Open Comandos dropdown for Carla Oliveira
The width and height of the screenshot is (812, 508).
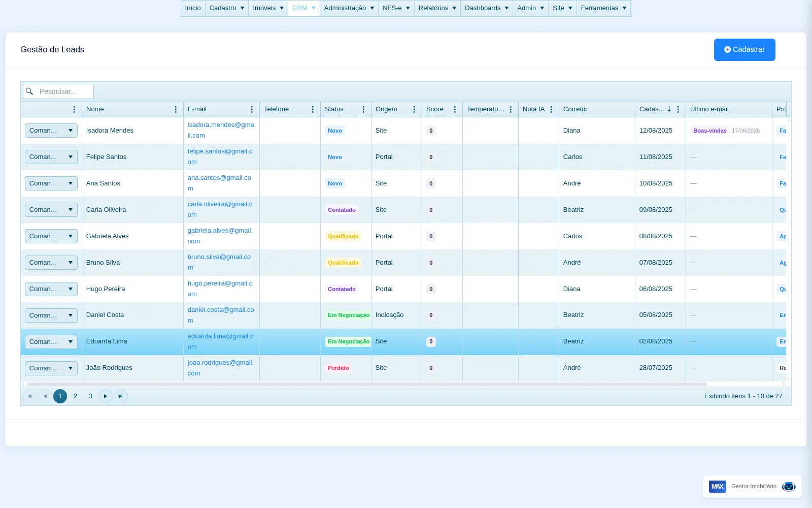pos(51,210)
